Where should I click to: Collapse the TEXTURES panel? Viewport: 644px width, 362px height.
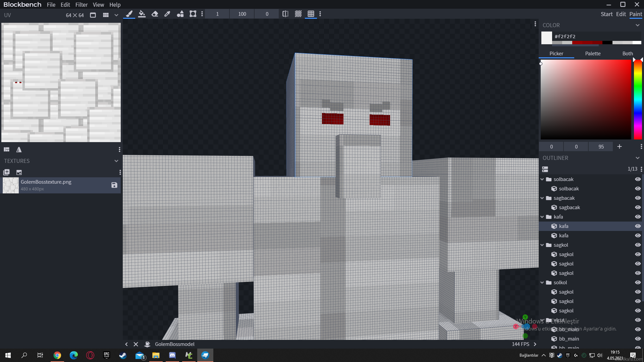coord(116,161)
